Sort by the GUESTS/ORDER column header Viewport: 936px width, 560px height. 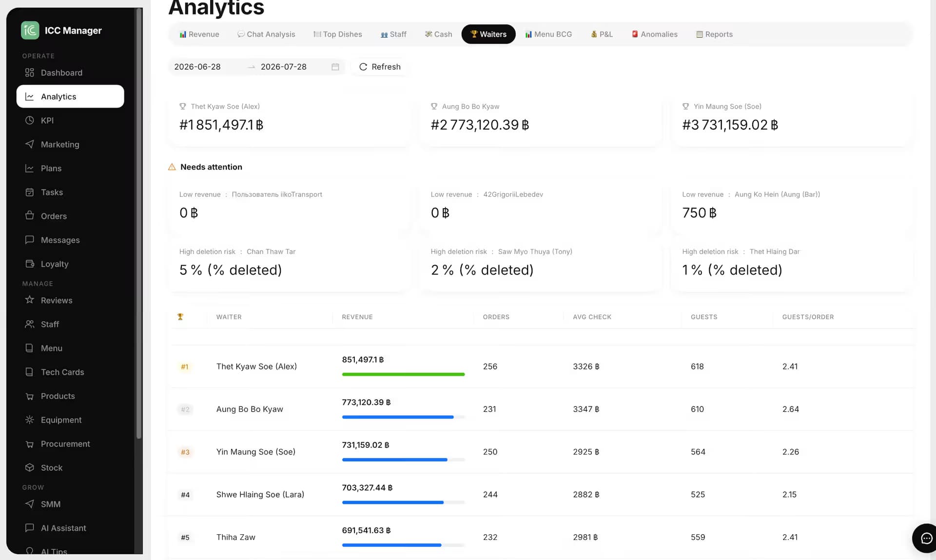click(x=808, y=317)
